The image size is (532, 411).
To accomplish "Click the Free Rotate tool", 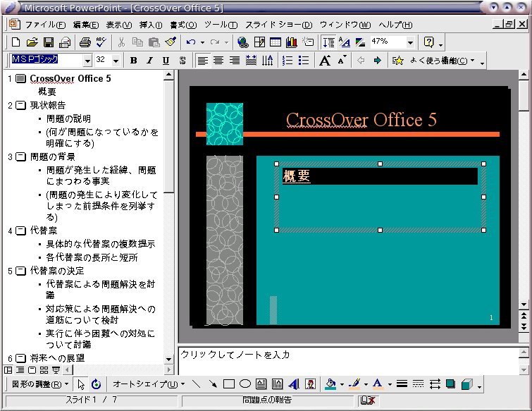I will (97, 384).
